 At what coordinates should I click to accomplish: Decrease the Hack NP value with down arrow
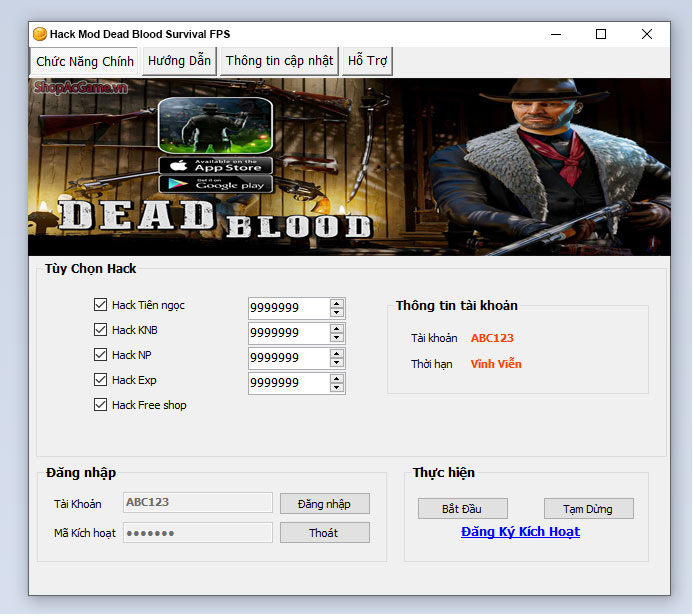pos(337,362)
